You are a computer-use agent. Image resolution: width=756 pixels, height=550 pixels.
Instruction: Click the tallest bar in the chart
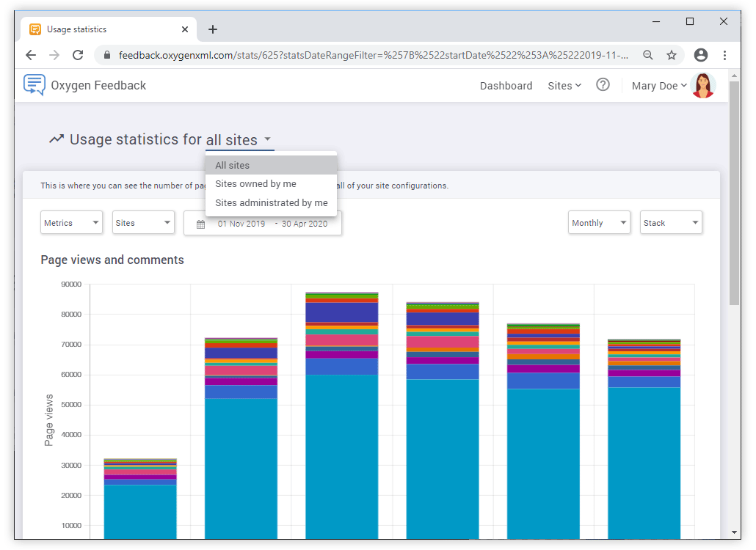click(x=342, y=415)
